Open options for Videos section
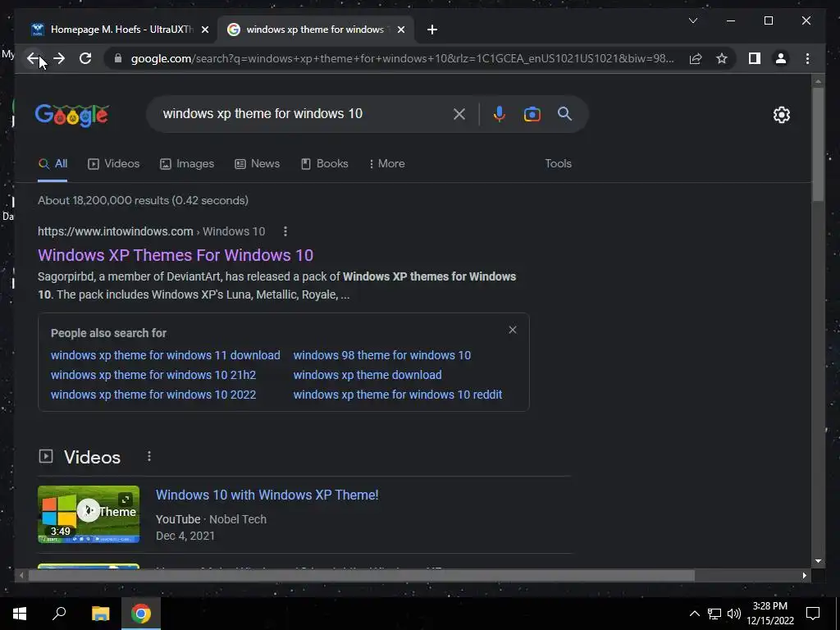Screen dimensions: 840x630 point(149,456)
